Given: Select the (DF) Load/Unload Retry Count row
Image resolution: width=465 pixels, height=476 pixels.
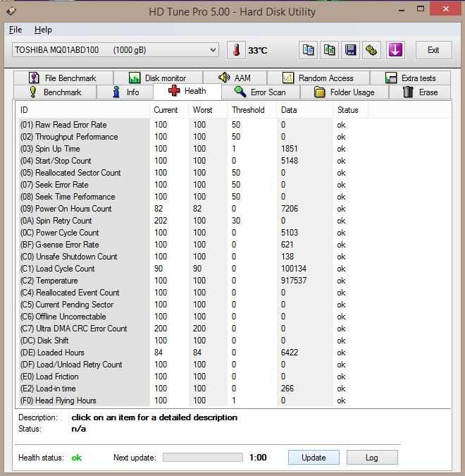Looking at the screenshot, I should [233, 365].
